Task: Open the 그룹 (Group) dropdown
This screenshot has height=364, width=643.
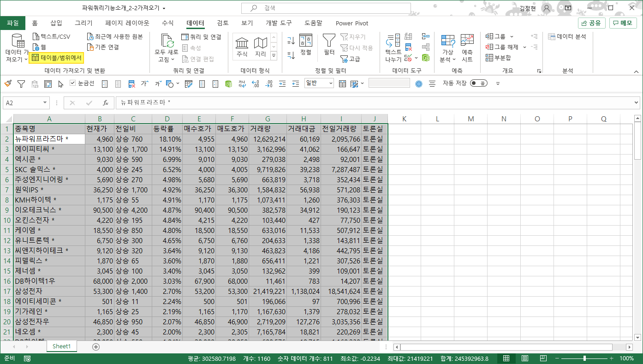Action: pyautogui.click(x=512, y=36)
